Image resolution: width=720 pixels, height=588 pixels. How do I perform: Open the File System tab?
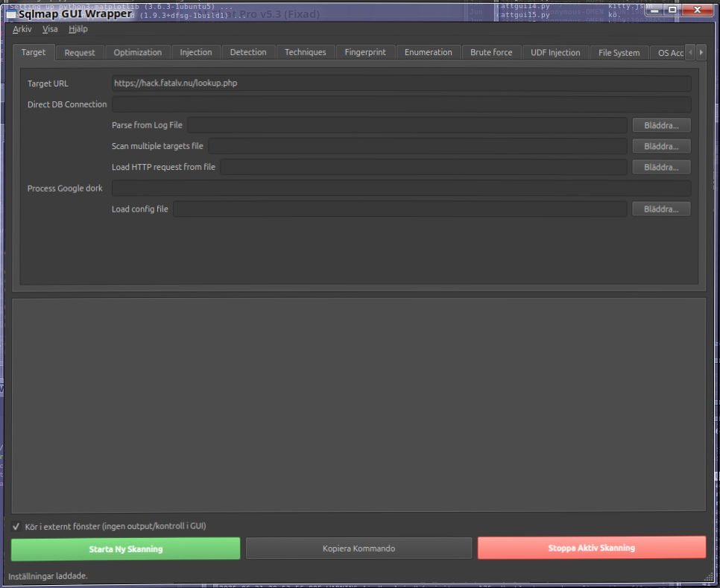click(x=621, y=52)
